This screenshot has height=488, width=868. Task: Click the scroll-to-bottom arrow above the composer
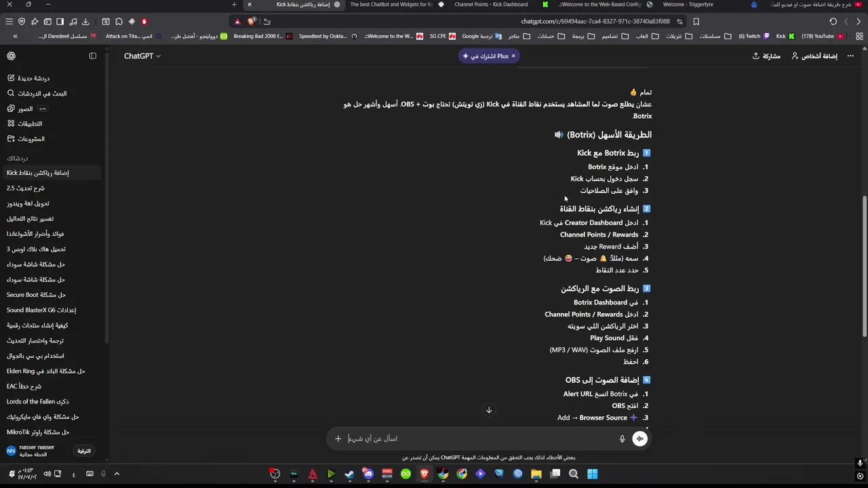click(488, 410)
